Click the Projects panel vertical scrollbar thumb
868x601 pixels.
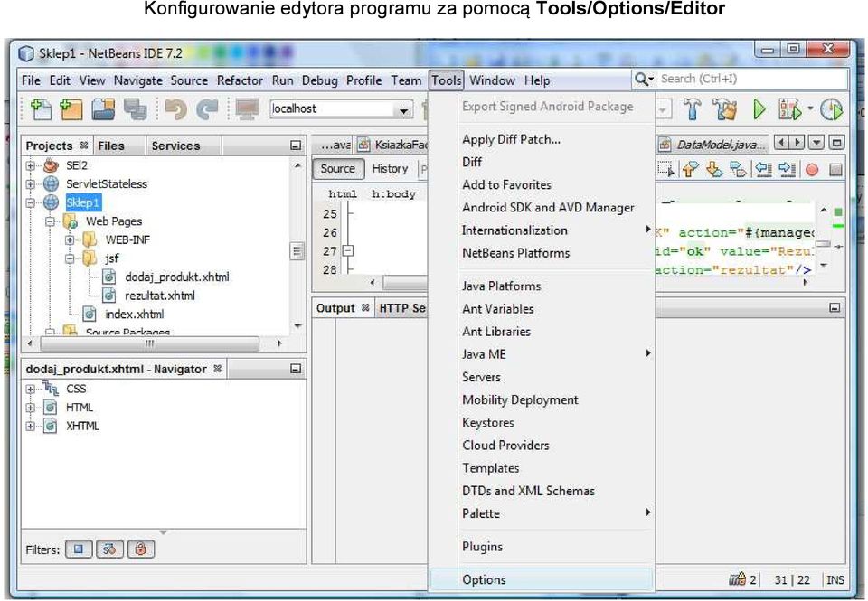tap(297, 250)
